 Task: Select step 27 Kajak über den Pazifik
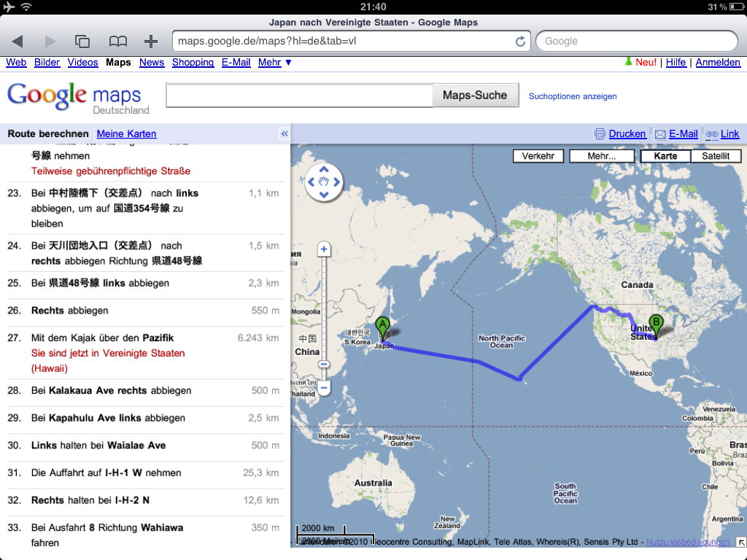click(145, 353)
